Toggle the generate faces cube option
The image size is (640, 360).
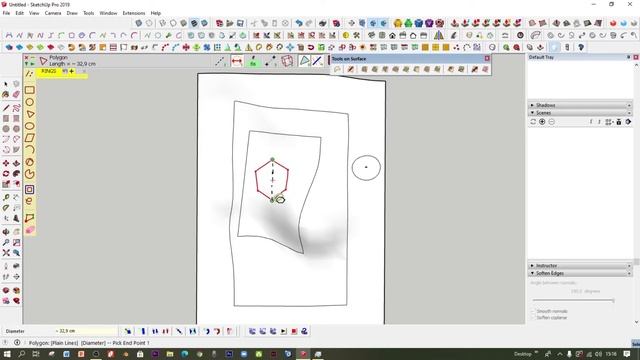coord(287,61)
